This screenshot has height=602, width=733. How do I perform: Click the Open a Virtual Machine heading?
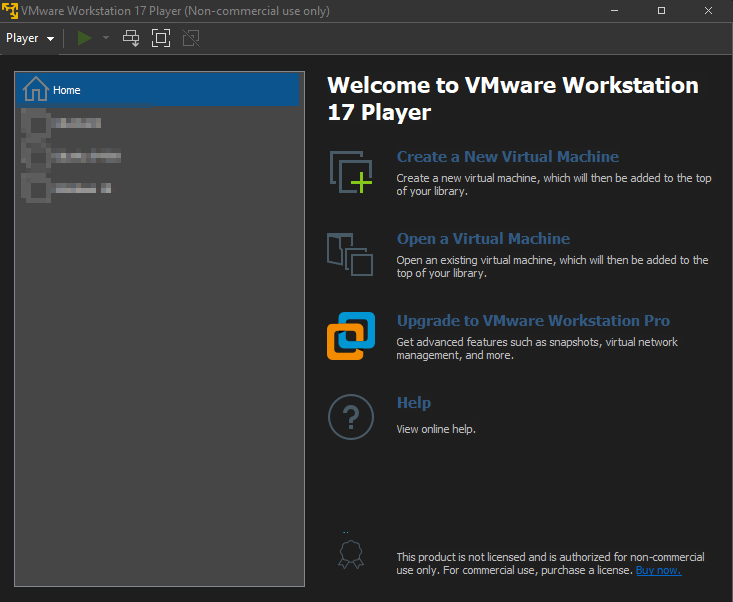point(483,239)
